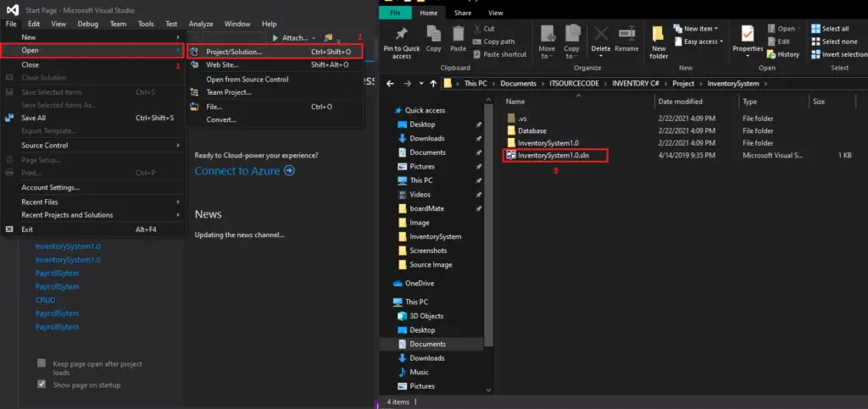
Task: Uncheck Show page on startup
Action: [x=42, y=384]
